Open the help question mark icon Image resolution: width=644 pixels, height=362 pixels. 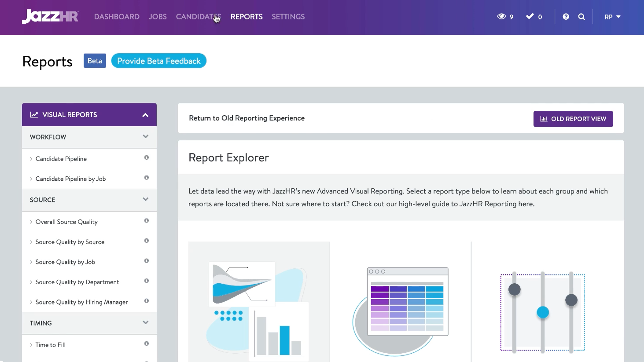coord(566,17)
